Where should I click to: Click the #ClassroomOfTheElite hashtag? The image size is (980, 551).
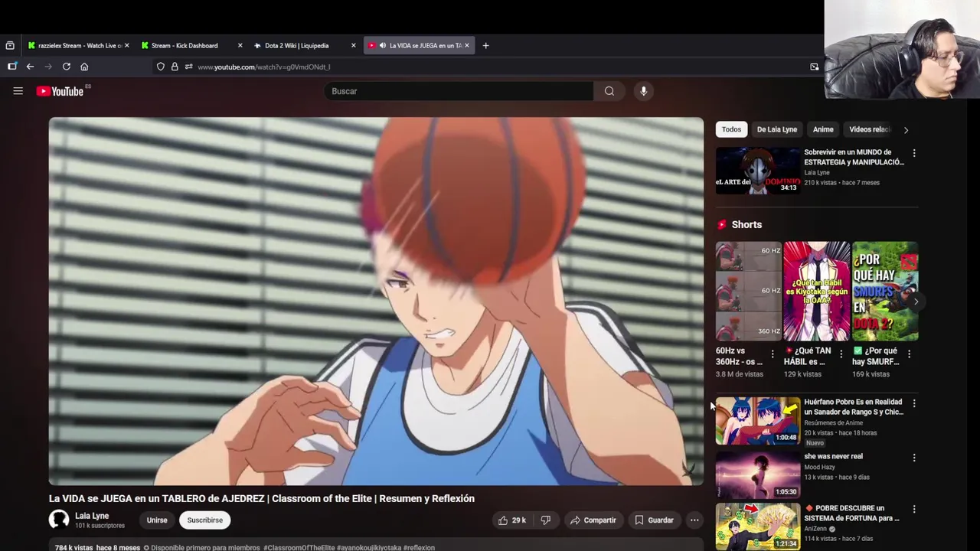click(x=299, y=548)
